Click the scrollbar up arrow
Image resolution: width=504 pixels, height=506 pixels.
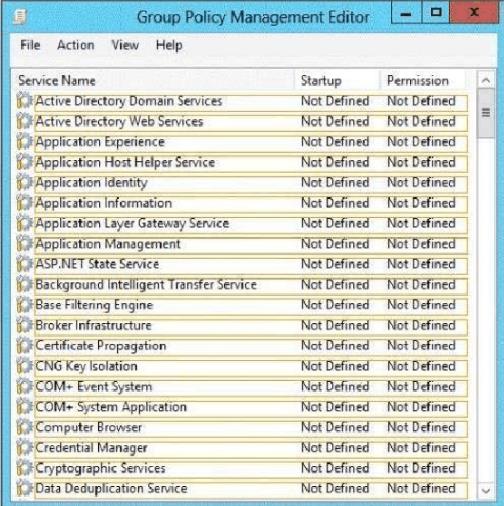[486, 80]
